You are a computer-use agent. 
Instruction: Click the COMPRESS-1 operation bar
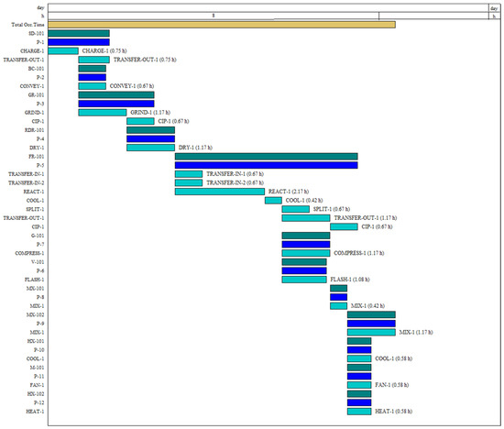[306, 253]
